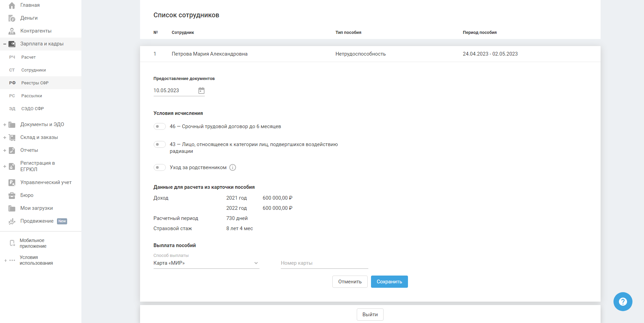Open the Расчет submenu item
The image size is (644, 323).
click(x=28, y=57)
